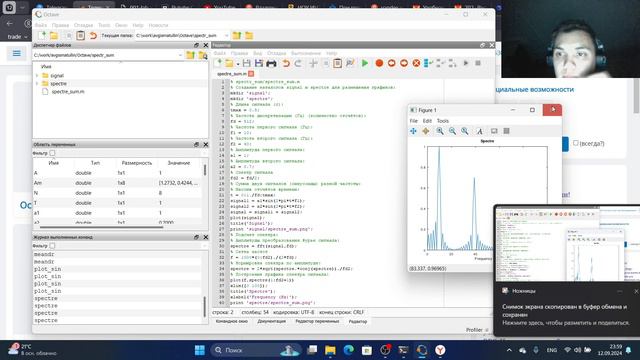Click taskbar search box Поиск
This screenshot has width=640, height=360.
tap(255, 350)
